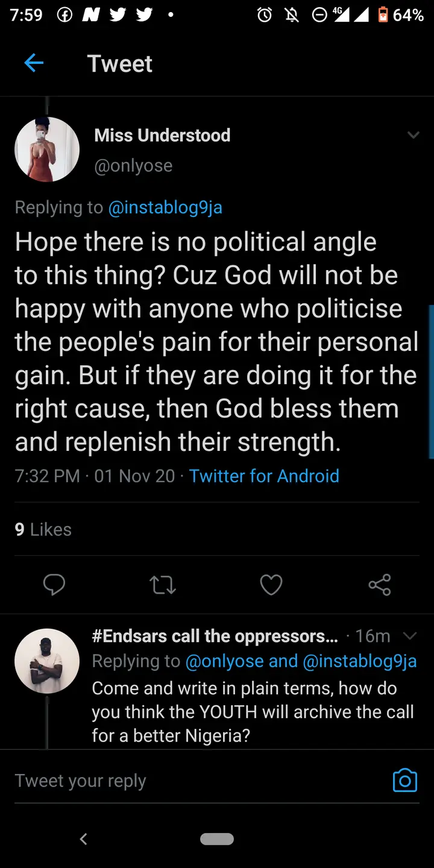The height and width of the screenshot is (868, 434).
Task: Tap the reply speech bubble icon
Action: (x=54, y=584)
